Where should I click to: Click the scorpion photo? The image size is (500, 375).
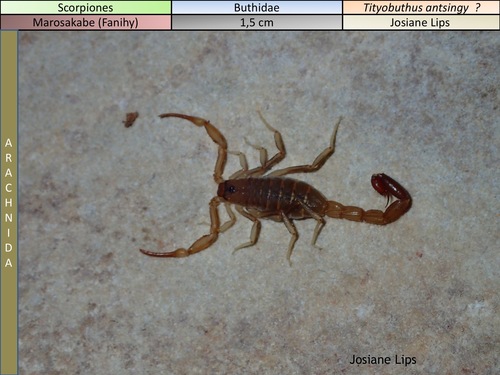click(x=259, y=203)
